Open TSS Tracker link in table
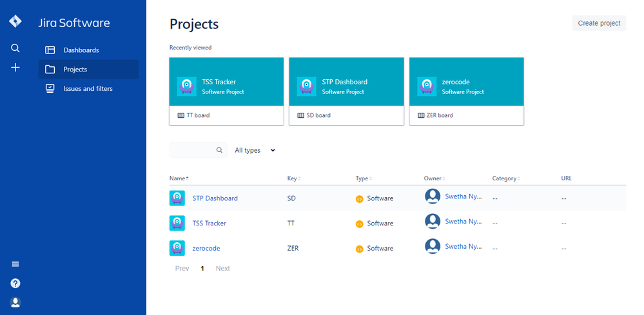This screenshot has height=315, width=644. [x=209, y=223]
